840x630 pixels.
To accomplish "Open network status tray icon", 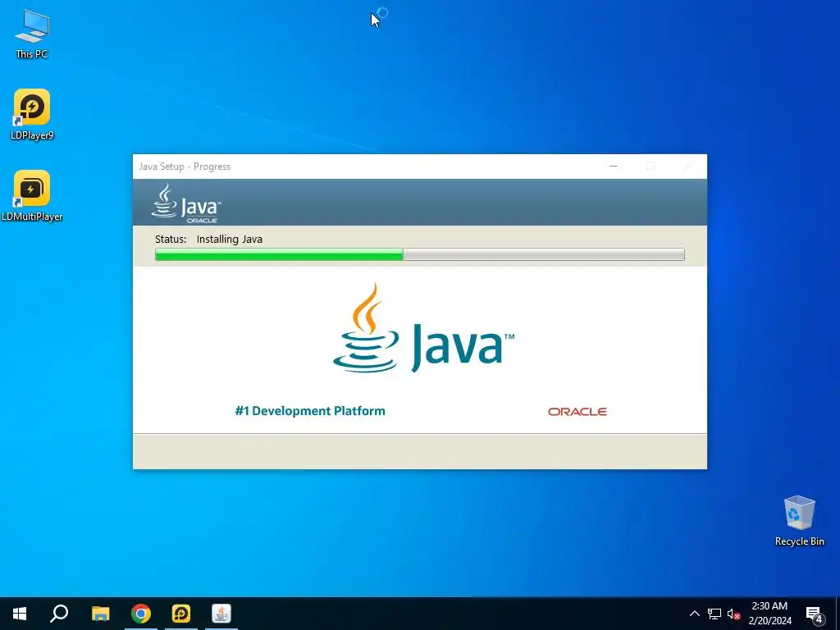I will [714, 614].
